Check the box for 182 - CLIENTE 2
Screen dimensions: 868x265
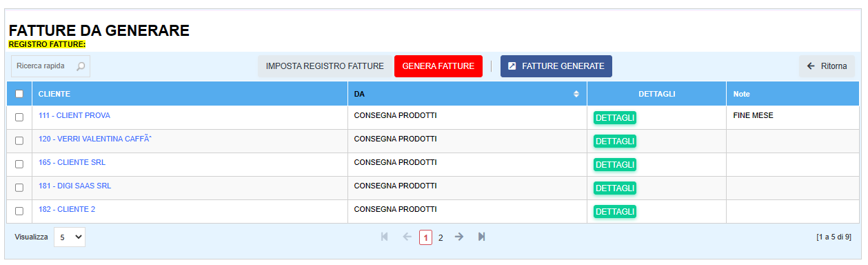point(19,211)
